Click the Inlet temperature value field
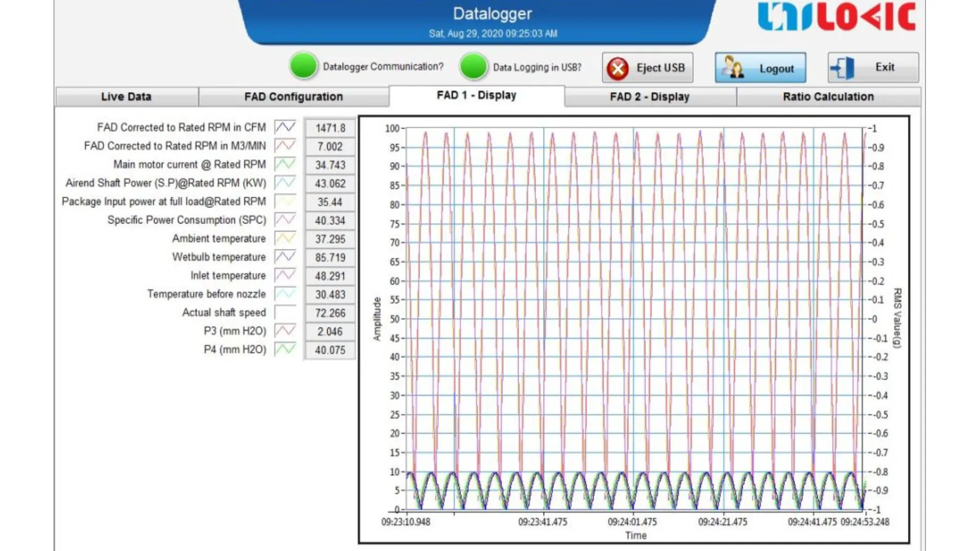Image resolution: width=980 pixels, height=551 pixels. 330,276
